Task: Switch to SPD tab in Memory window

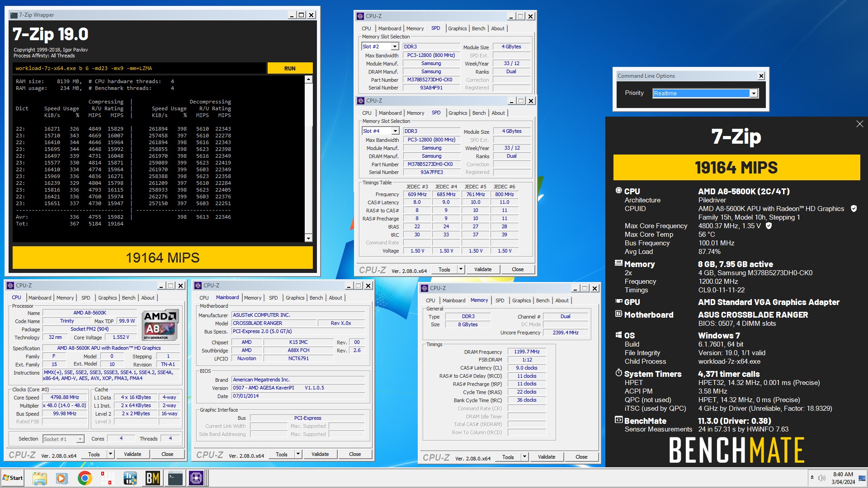Action: tap(500, 300)
